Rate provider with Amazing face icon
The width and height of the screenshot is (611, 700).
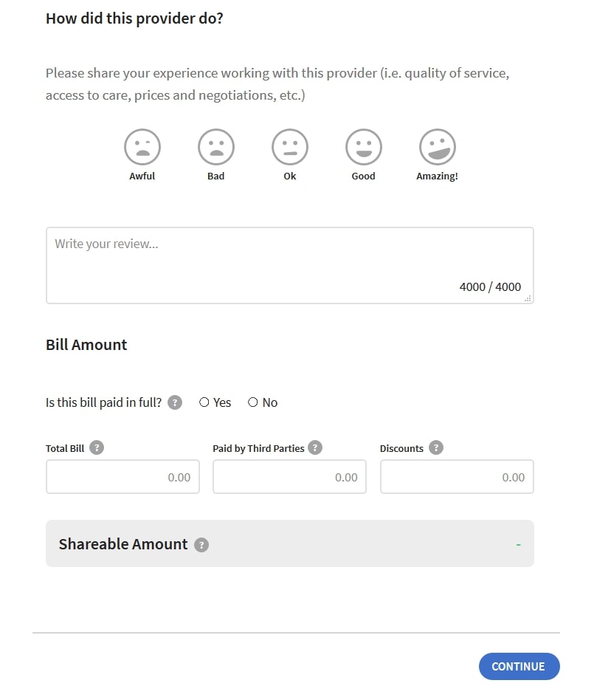click(x=438, y=146)
